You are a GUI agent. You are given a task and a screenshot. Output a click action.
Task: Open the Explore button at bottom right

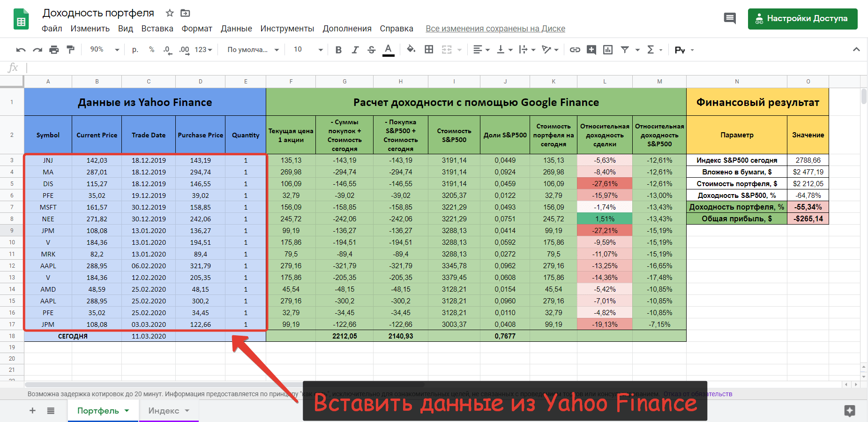pos(850,411)
